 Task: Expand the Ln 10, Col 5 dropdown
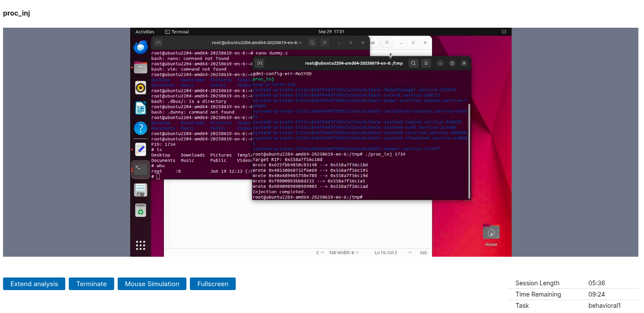pyautogui.click(x=388, y=252)
